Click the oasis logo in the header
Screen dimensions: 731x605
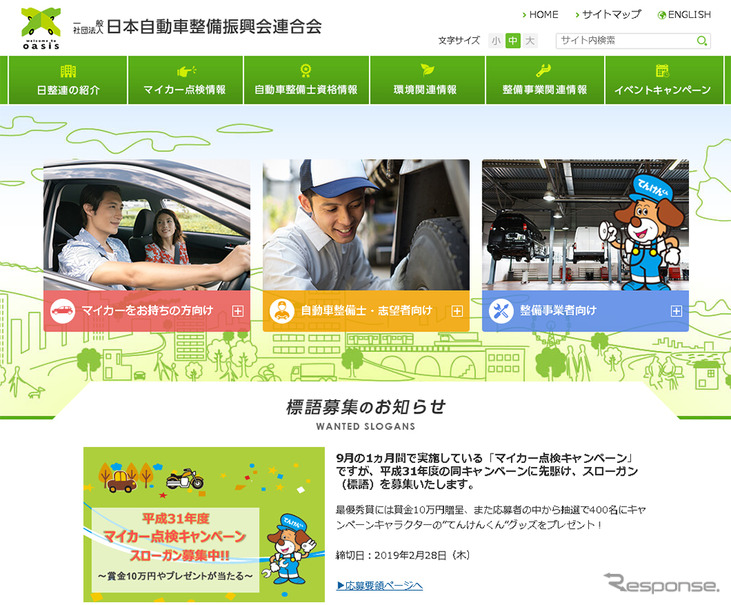pos(40,29)
